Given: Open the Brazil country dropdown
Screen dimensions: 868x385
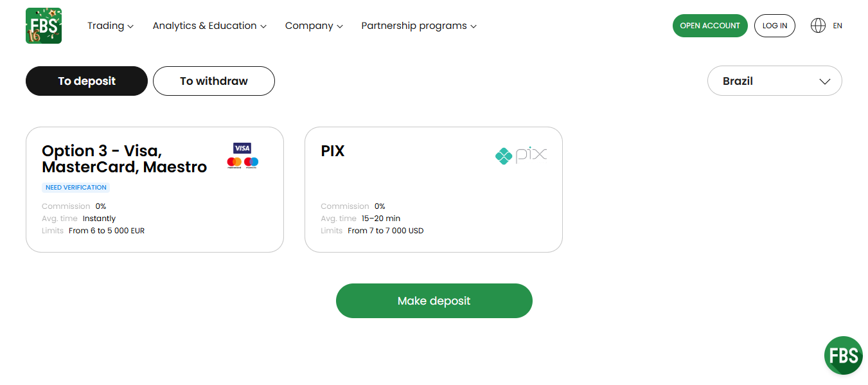Looking at the screenshot, I should [x=774, y=80].
